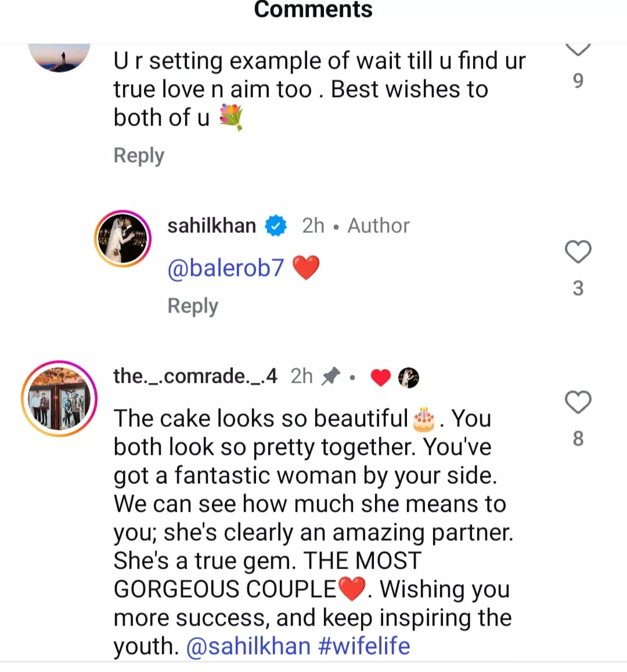
Task: Reply to sahilkhan's comment
Action: (193, 306)
